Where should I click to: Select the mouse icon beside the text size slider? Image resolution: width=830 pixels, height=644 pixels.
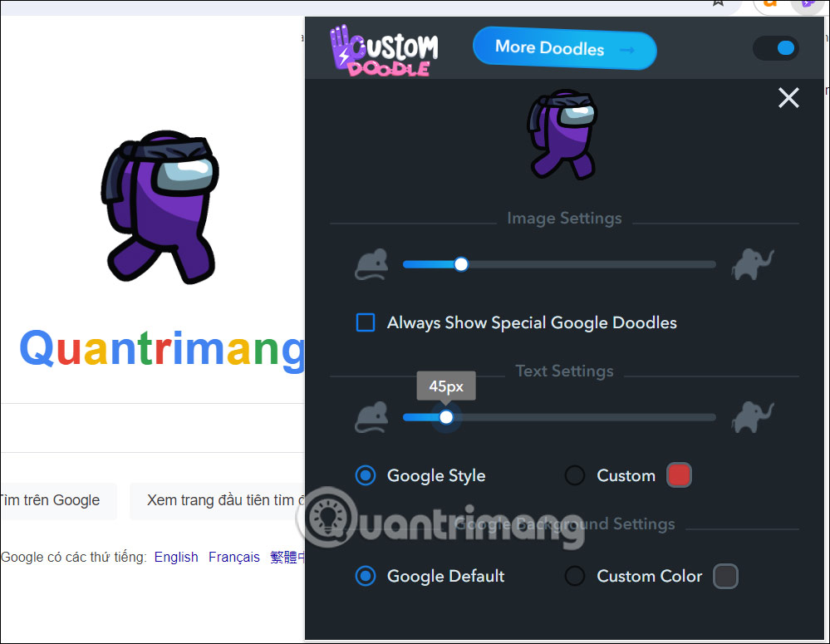pos(371,417)
